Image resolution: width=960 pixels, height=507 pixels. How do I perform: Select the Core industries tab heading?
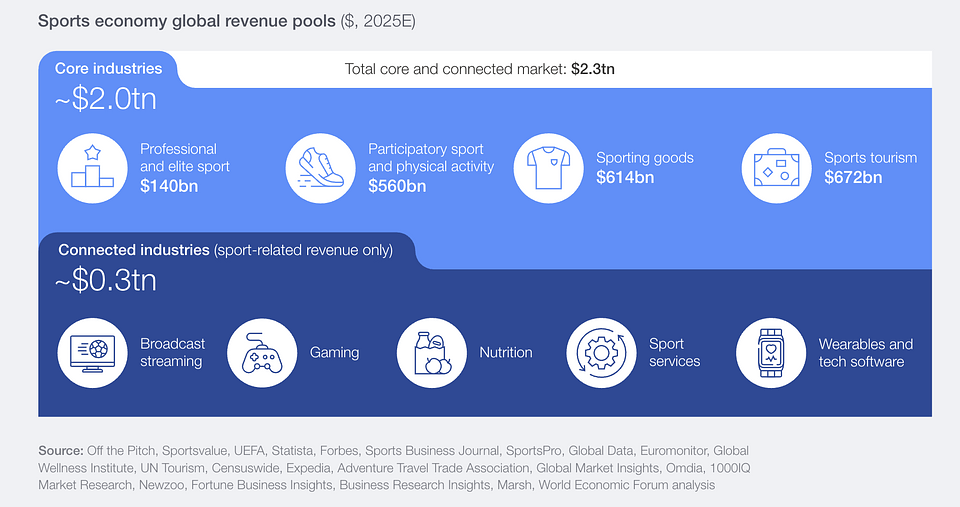pyautogui.click(x=110, y=69)
